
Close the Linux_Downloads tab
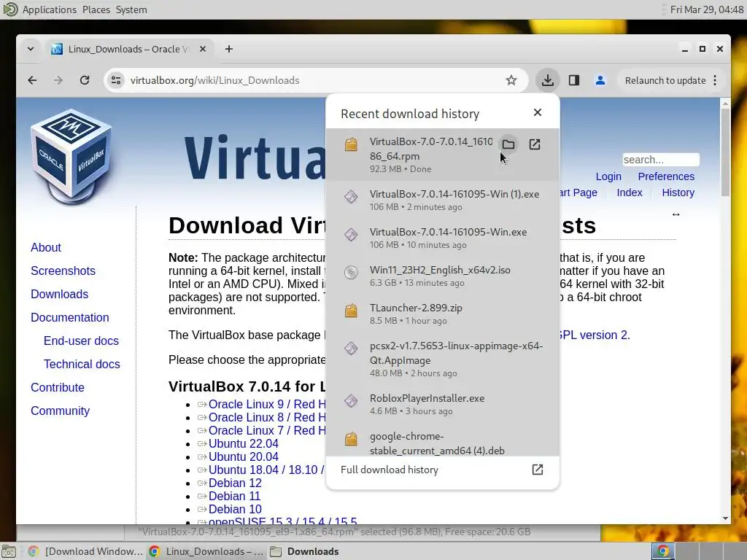pyautogui.click(x=203, y=49)
